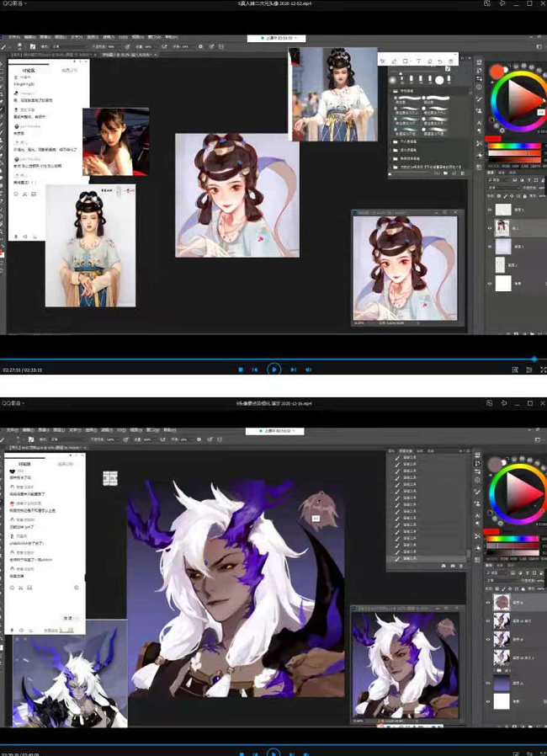Click the rainbow hue slider in hanfu-girl recording

(515, 146)
